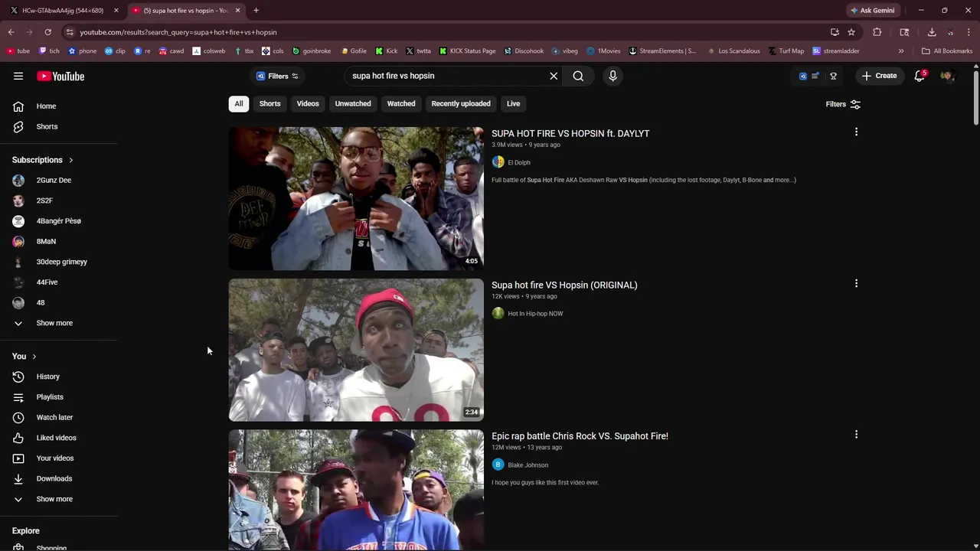980x551 pixels.
Task: Open Supa hot fire VS Hopsin (ORIGINAL) title
Action: [564, 285]
